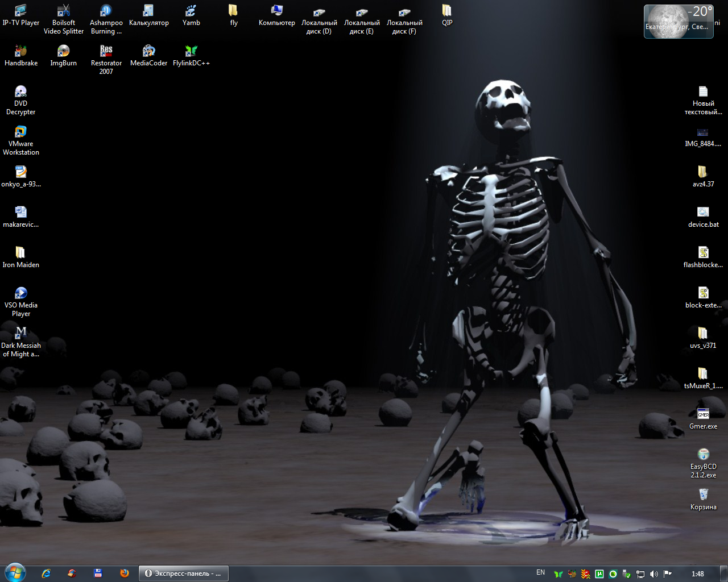Viewport: 728px width, 582px height.
Task: Select the onkyo_a-93 document icon
Action: coord(21,177)
